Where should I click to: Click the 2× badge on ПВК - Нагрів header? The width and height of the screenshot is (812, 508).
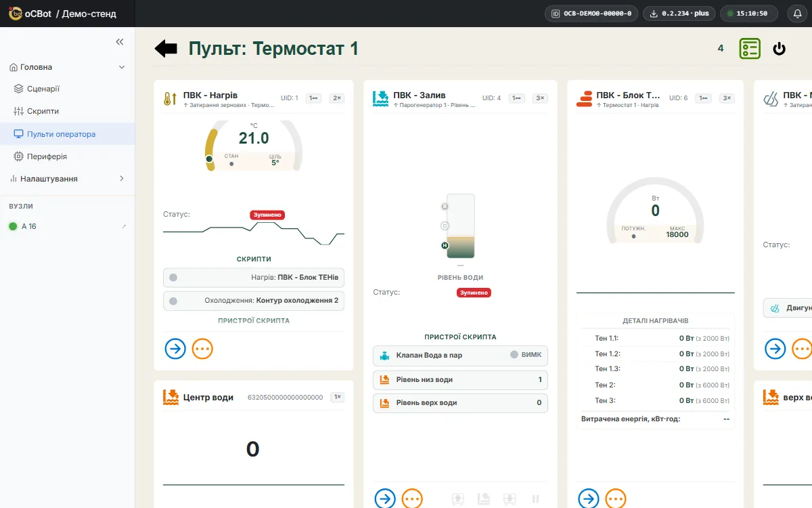[336, 98]
